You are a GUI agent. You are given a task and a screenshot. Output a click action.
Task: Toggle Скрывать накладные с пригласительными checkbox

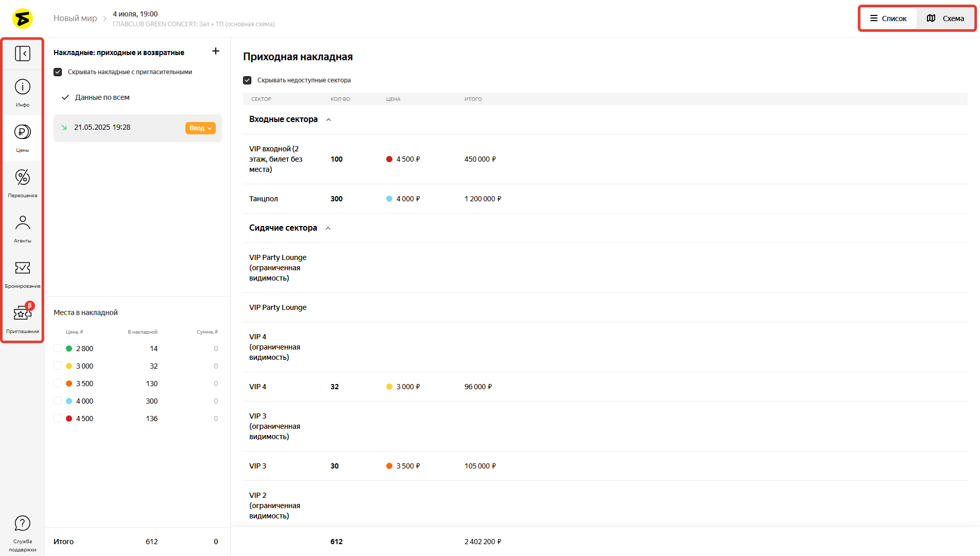point(58,72)
